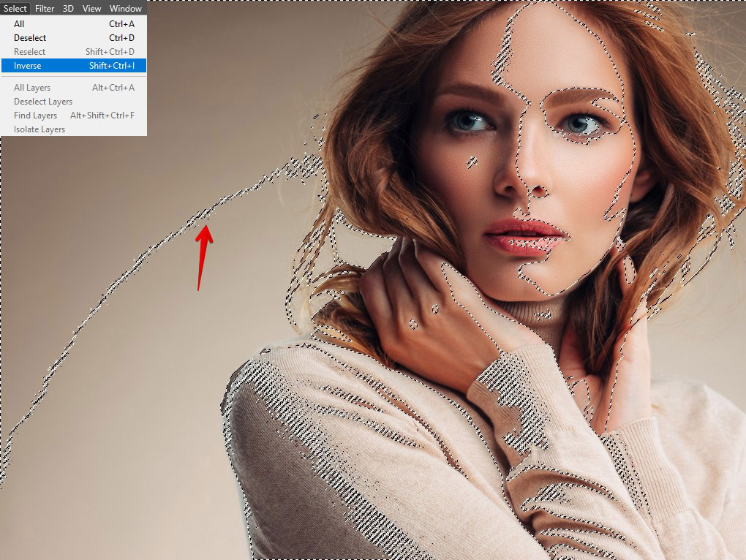Open the 3D menu

(x=68, y=8)
